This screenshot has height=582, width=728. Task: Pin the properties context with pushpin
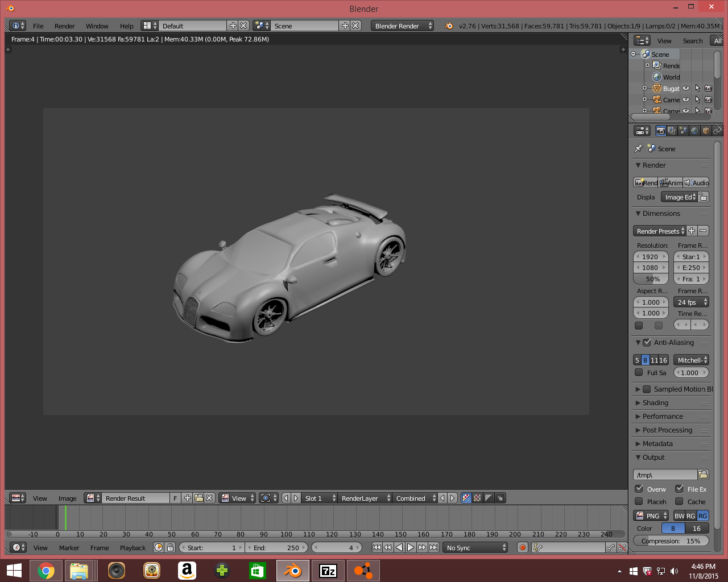click(639, 148)
